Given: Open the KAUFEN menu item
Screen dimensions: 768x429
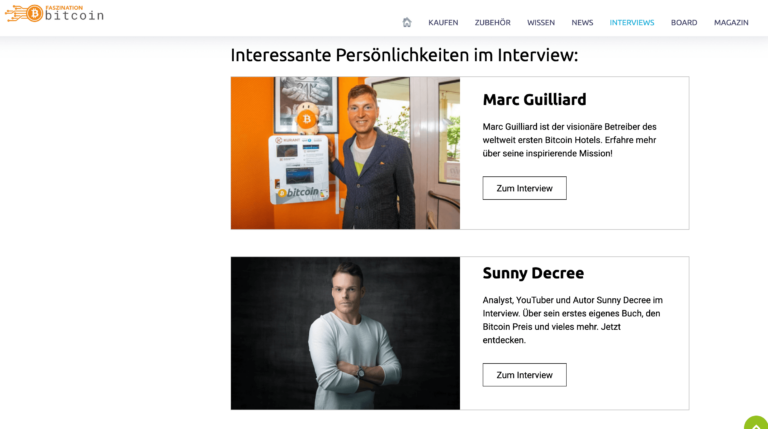Looking at the screenshot, I should click(x=443, y=23).
